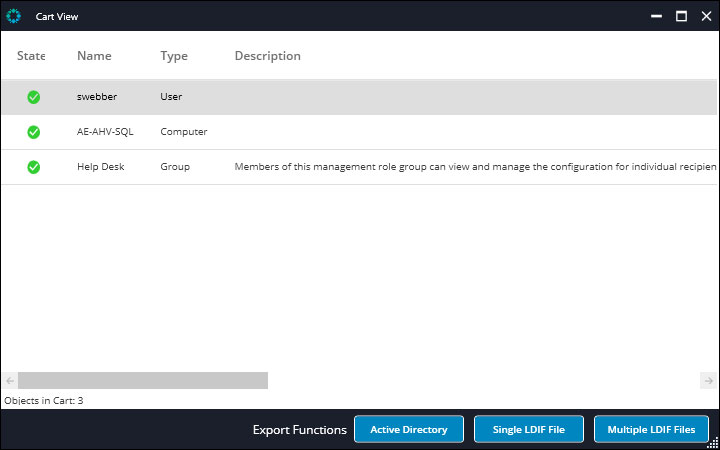Click the Help Desk description text
Viewport: 720px width, 450px height.
click(476, 167)
